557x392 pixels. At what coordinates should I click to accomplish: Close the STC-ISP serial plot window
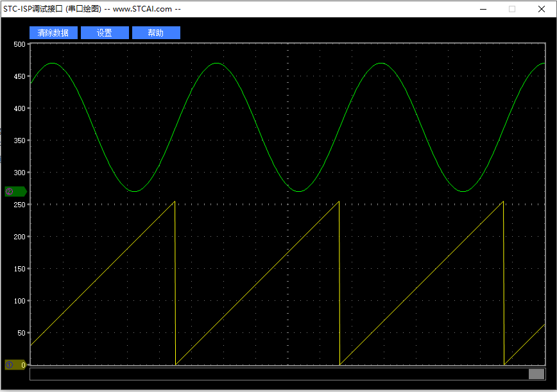click(x=541, y=9)
